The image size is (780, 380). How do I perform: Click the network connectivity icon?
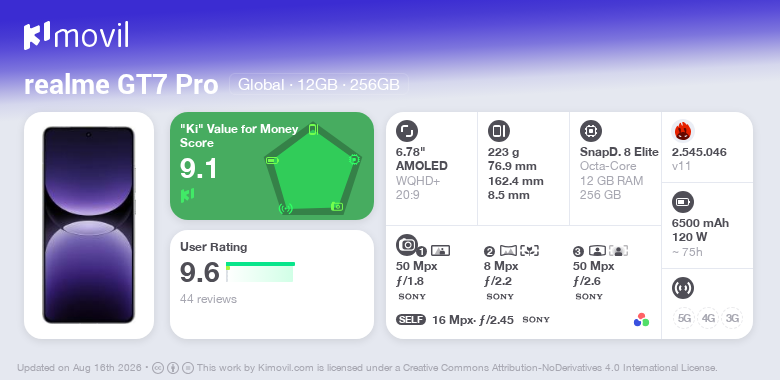tap(683, 288)
